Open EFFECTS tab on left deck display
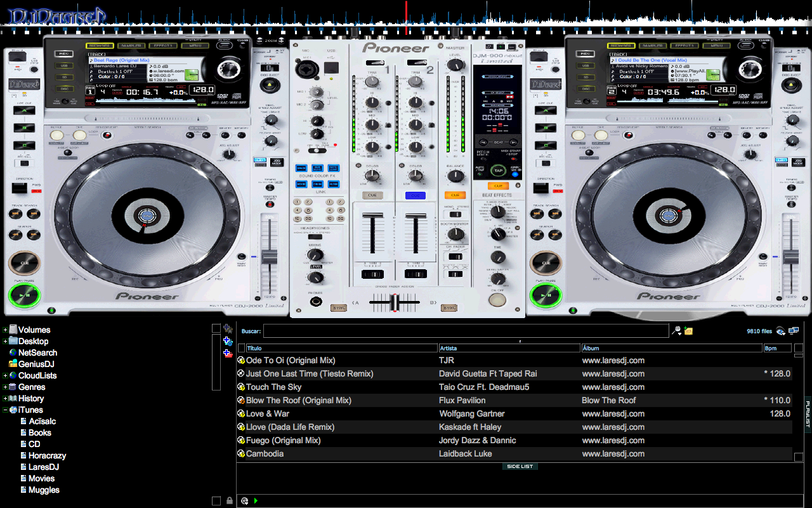Screen dimensions: 812x508 click(164, 46)
